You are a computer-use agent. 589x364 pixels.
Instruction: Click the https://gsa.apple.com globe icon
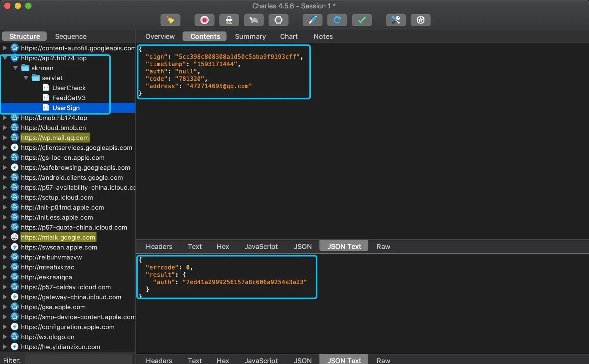coord(14,307)
